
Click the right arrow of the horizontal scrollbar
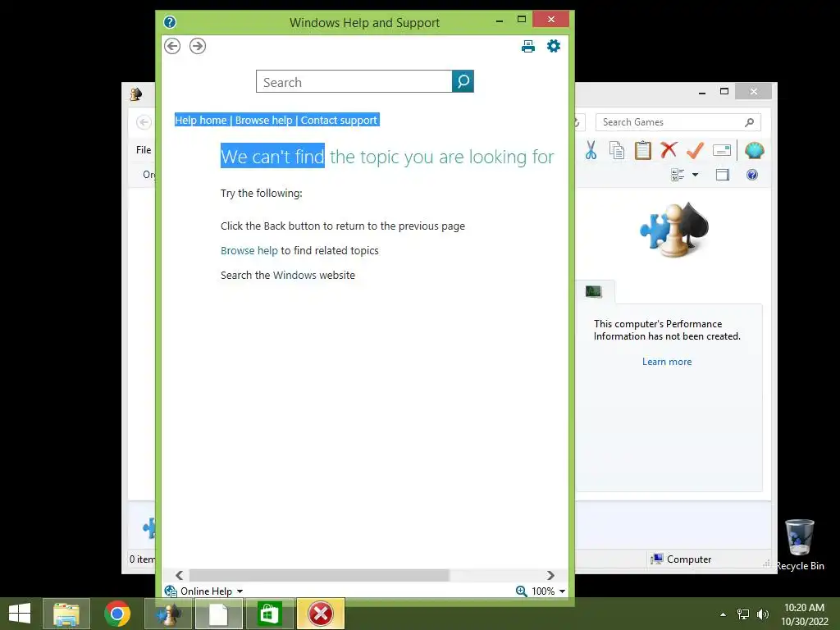pyautogui.click(x=550, y=575)
